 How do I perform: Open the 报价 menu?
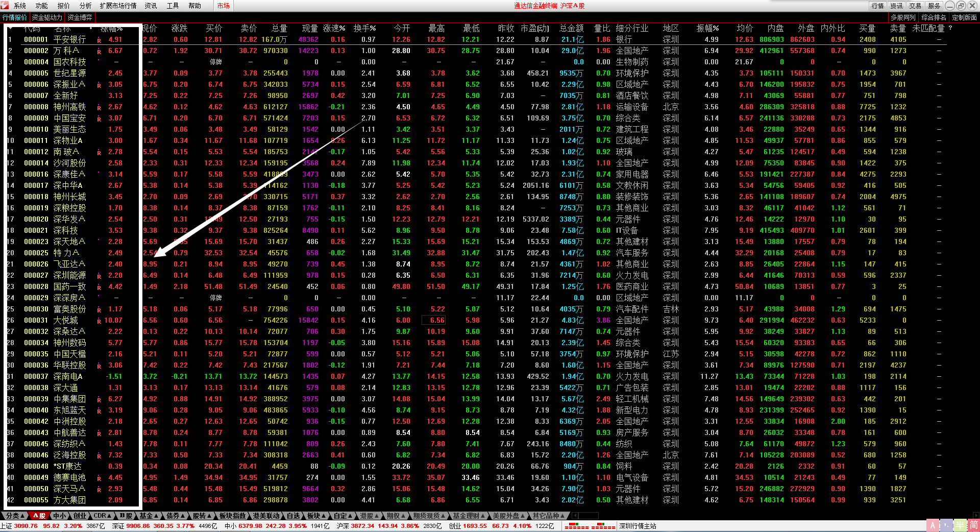(x=64, y=6)
